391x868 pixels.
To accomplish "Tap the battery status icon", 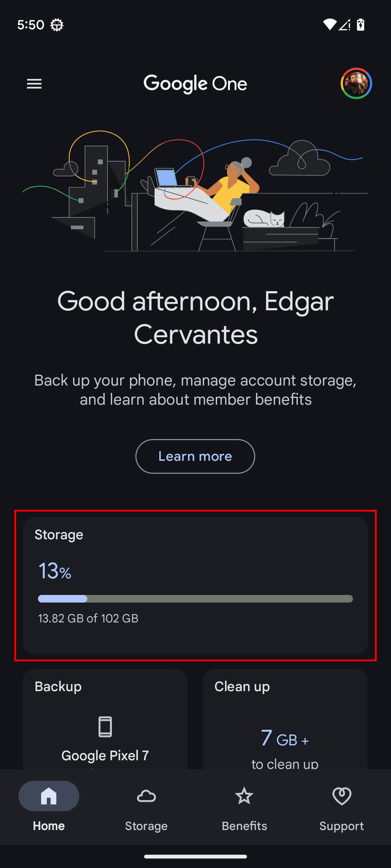I will tap(361, 25).
